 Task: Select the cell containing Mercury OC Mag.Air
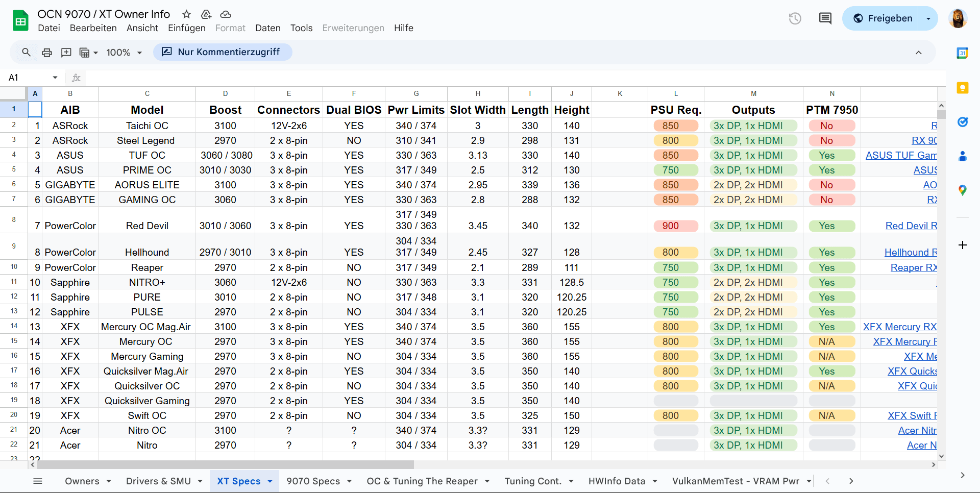[147, 327]
